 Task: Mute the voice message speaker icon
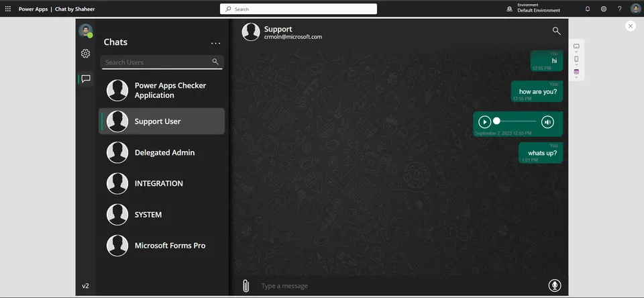[x=547, y=121]
